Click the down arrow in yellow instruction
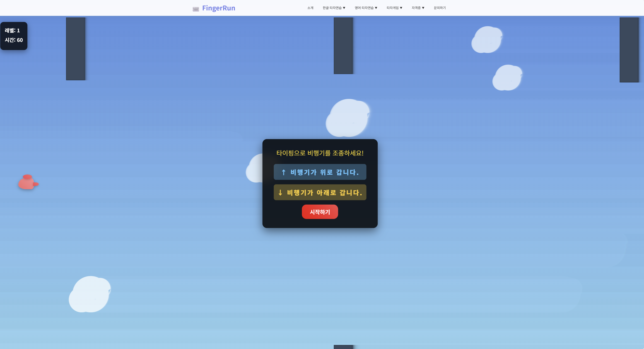The image size is (644, 349). coord(280,193)
